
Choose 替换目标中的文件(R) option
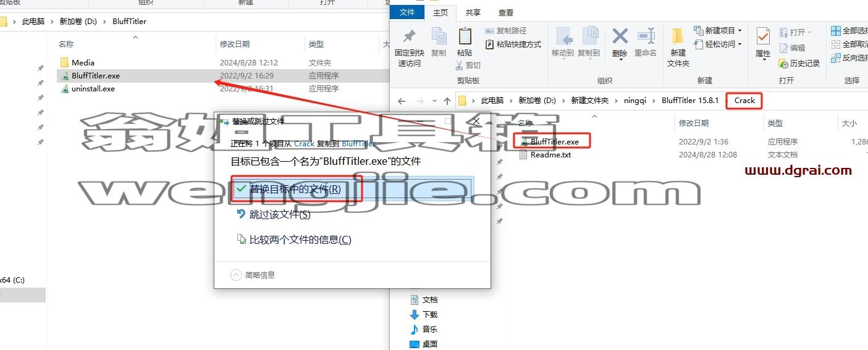click(x=352, y=189)
